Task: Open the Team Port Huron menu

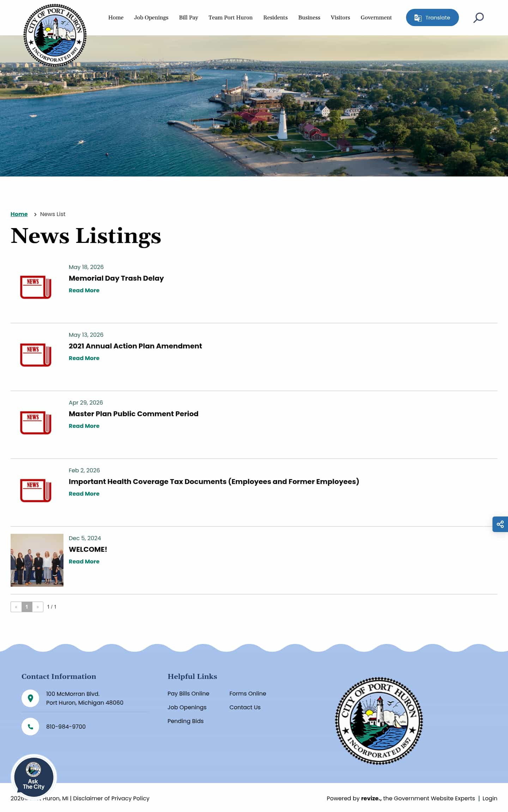Action: tap(230, 17)
